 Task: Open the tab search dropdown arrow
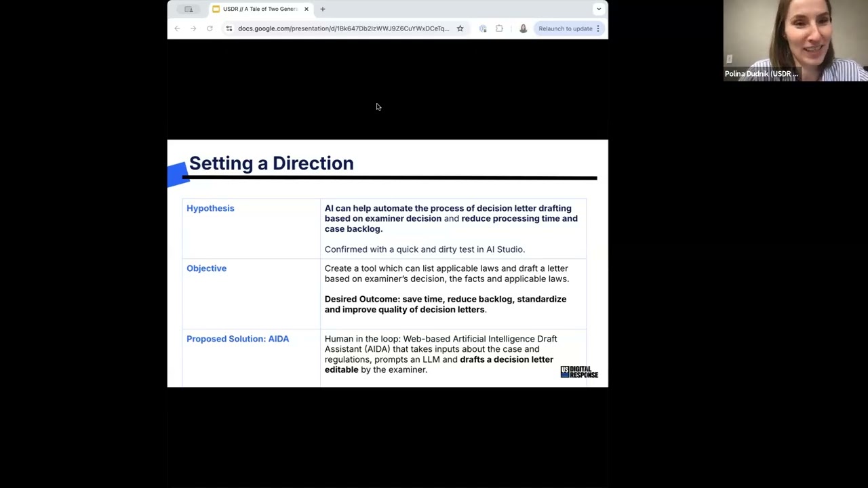[x=599, y=9]
